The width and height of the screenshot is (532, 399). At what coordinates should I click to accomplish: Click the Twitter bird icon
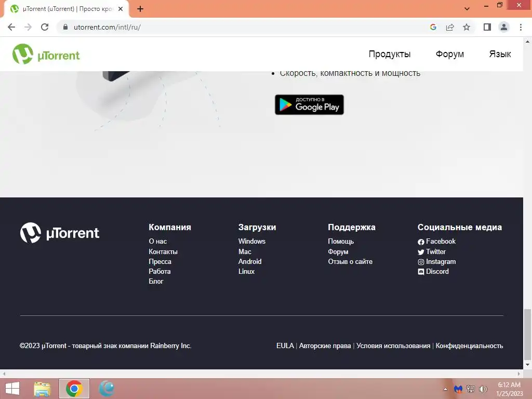pos(421,252)
